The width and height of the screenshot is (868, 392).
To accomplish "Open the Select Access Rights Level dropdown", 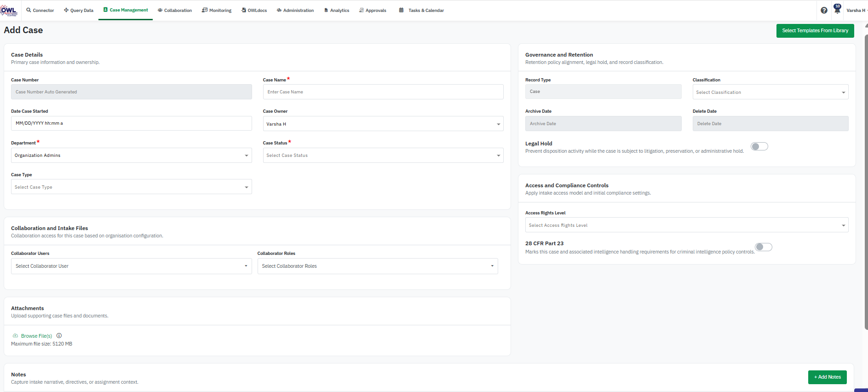I will pyautogui.click(x=687, y=225).
